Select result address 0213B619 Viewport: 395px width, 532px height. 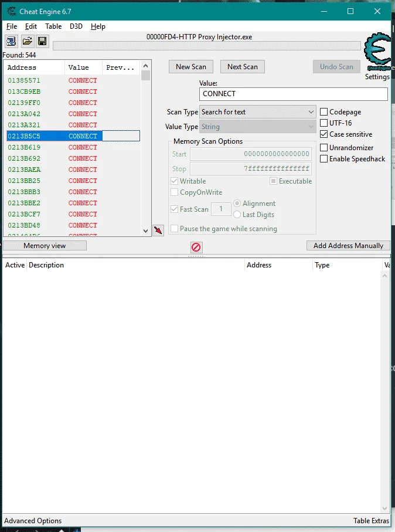[24, 147]
